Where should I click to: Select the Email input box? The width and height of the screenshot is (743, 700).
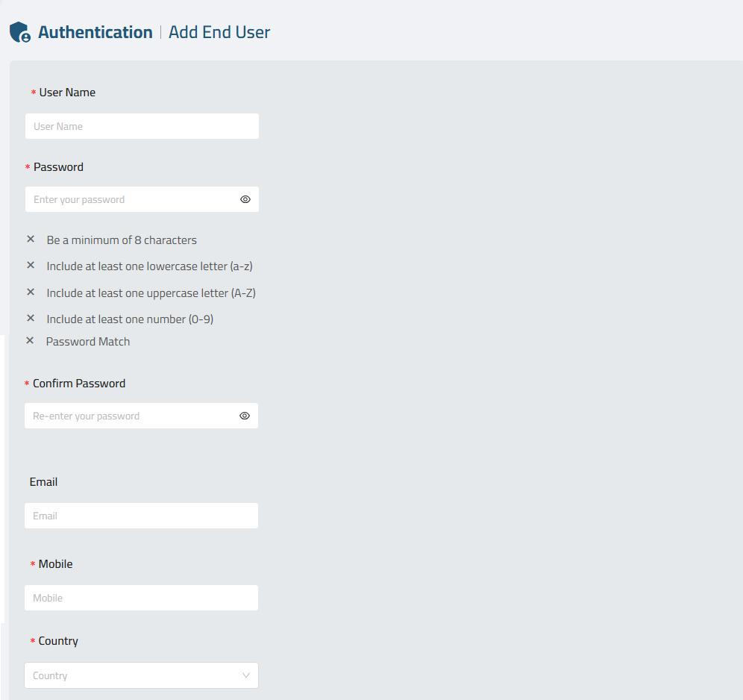tap(141, 516)
